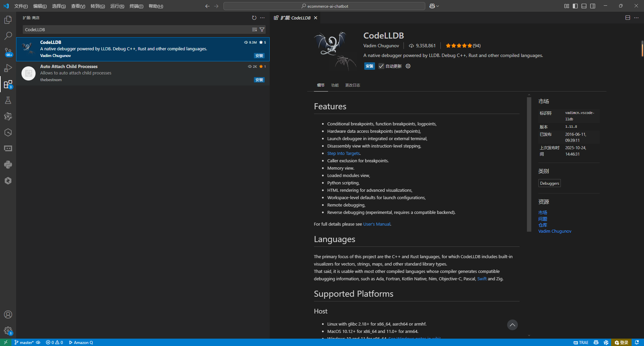The image size is (644, 346).
Task: Open the Search view in activity bar
Action: tap(8, 36)
